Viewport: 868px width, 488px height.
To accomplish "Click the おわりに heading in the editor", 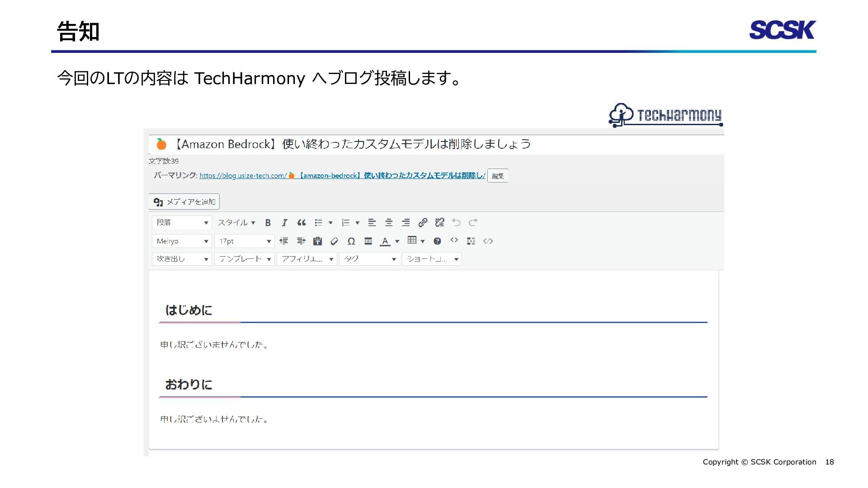I will 189,385.
